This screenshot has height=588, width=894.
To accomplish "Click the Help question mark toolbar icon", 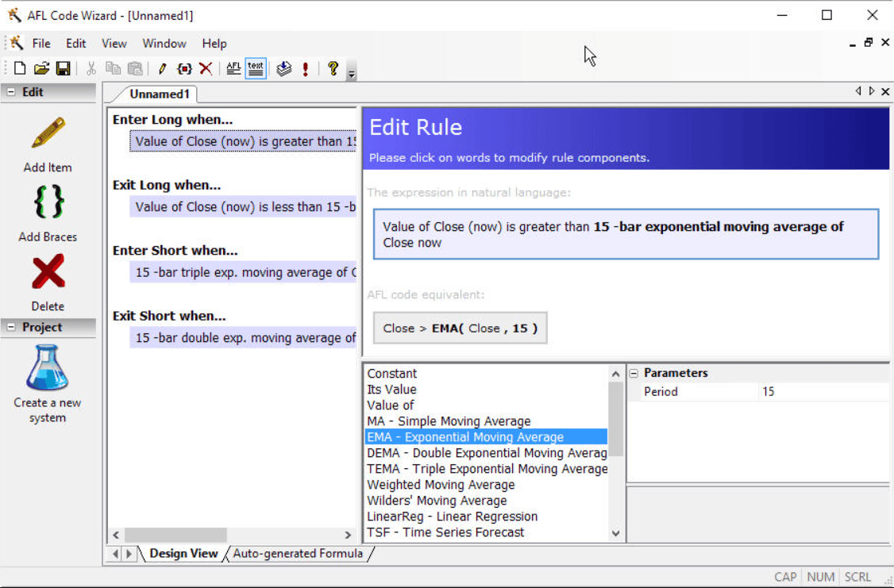I will [331, 68].
